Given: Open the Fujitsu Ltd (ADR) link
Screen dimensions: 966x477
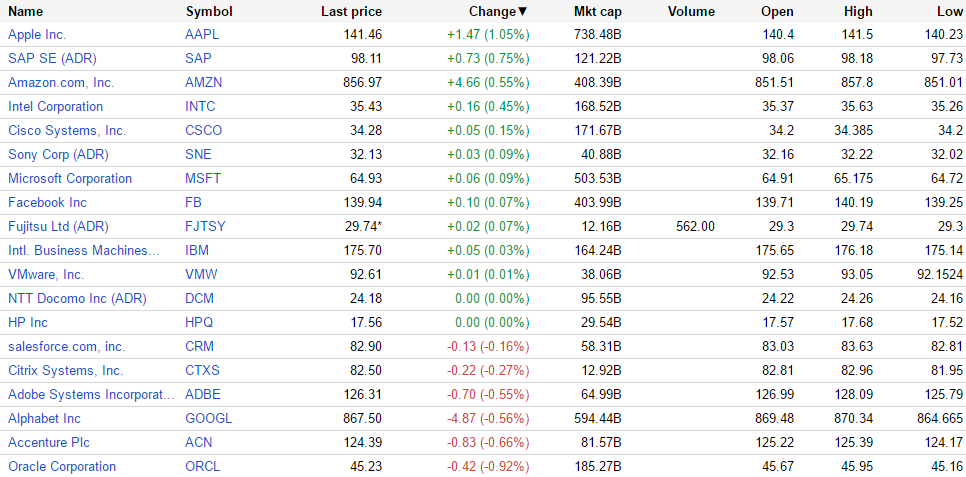Looking at the screenshot, I should (x=58, y=227).
